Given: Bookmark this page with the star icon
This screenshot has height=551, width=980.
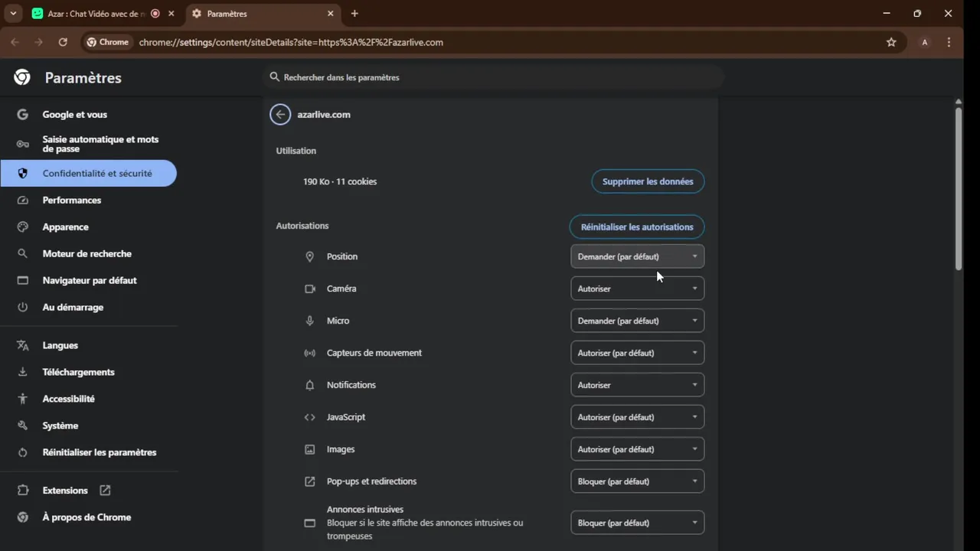Looking at the screenshot, I should [891, 42].
